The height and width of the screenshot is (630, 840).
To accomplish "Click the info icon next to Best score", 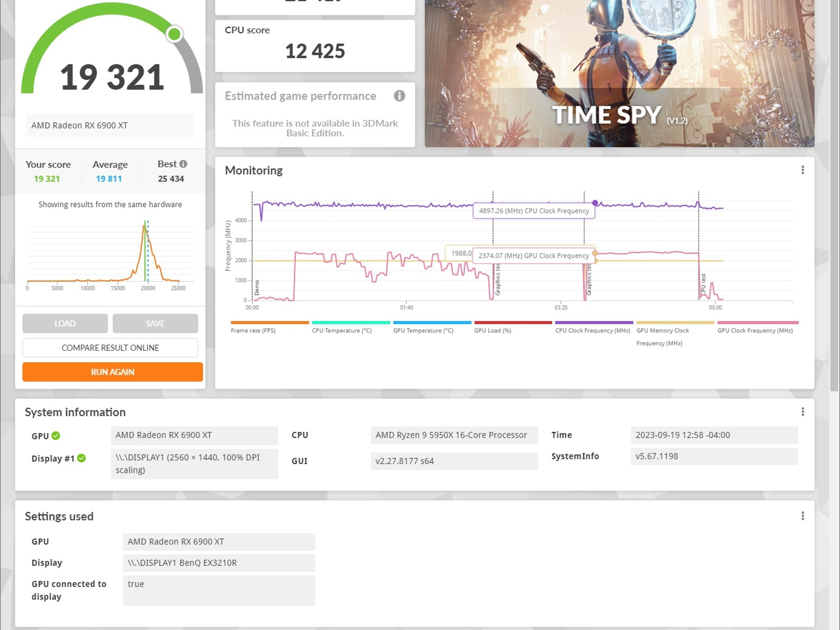I will (x=183, y=164).
